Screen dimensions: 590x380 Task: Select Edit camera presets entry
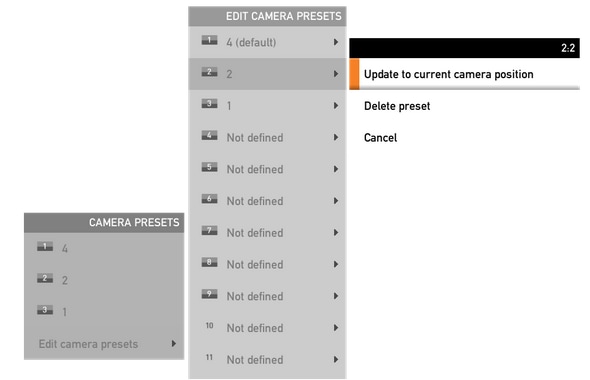point(104,344)
